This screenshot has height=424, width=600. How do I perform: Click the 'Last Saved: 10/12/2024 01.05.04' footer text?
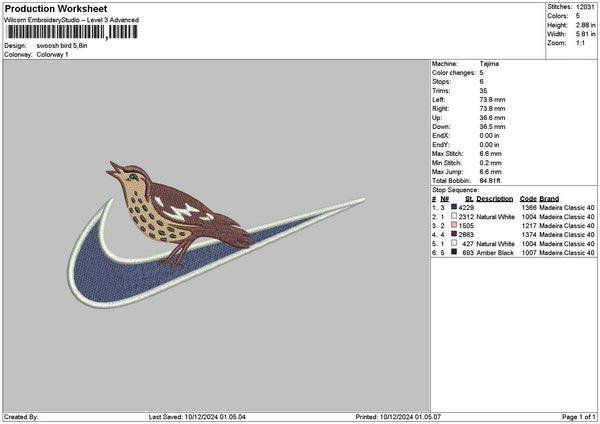click(x=197, y=417)
